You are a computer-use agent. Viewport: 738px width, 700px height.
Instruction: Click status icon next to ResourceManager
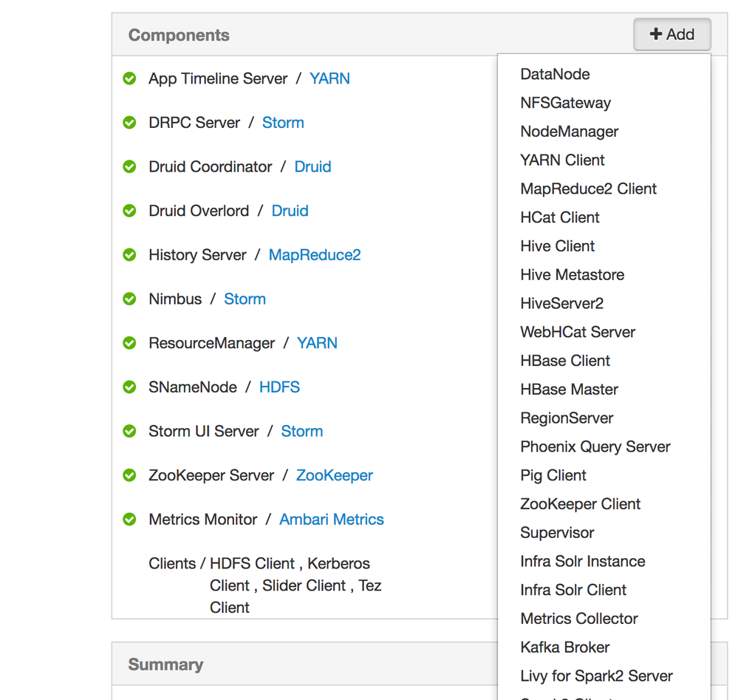pyautogui.click(x=129, y=343)
